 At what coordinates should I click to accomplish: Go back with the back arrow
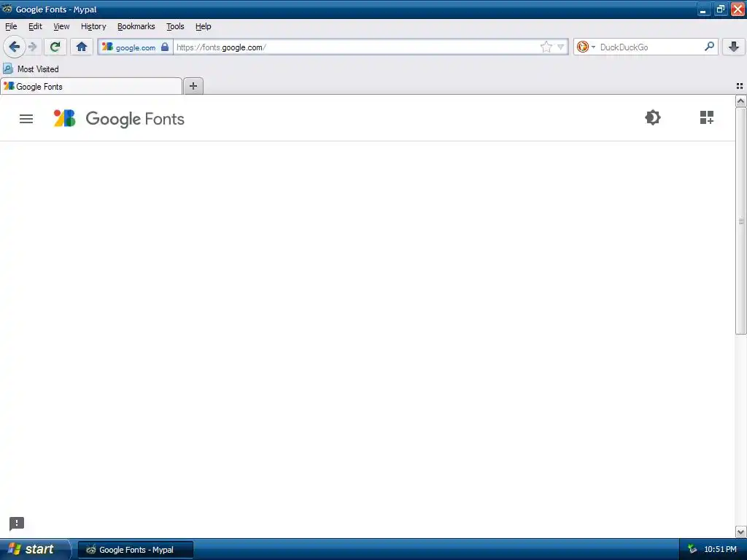click(x=15, y=47)
